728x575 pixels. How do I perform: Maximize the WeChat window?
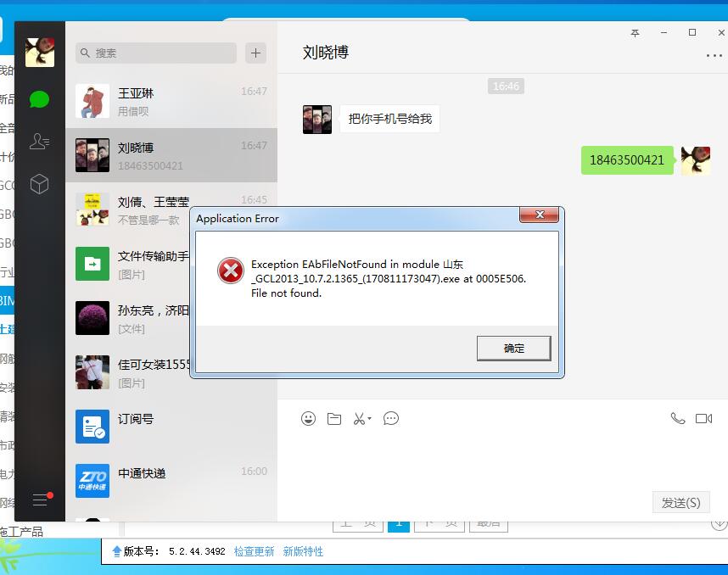[692, 32]
